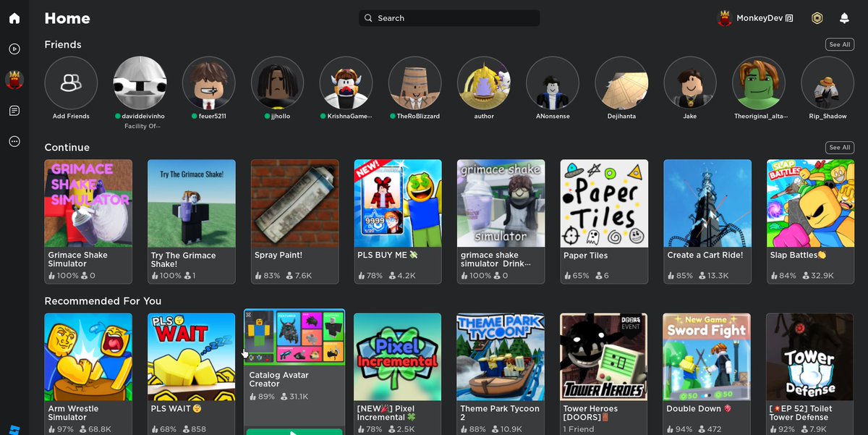This screenshot has width=868, height=435.
Task: Open the Spray Paint! game thumbnail
Action: pos(295,203)
